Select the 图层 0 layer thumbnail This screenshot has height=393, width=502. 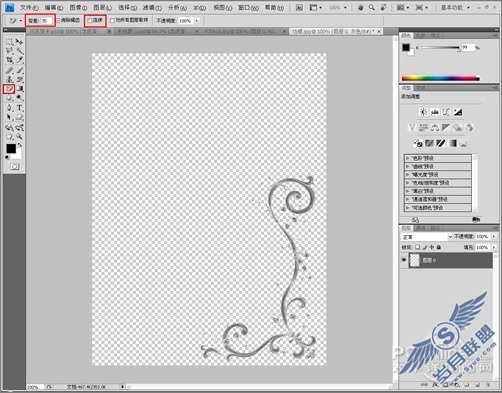click(x=414, y=260)
